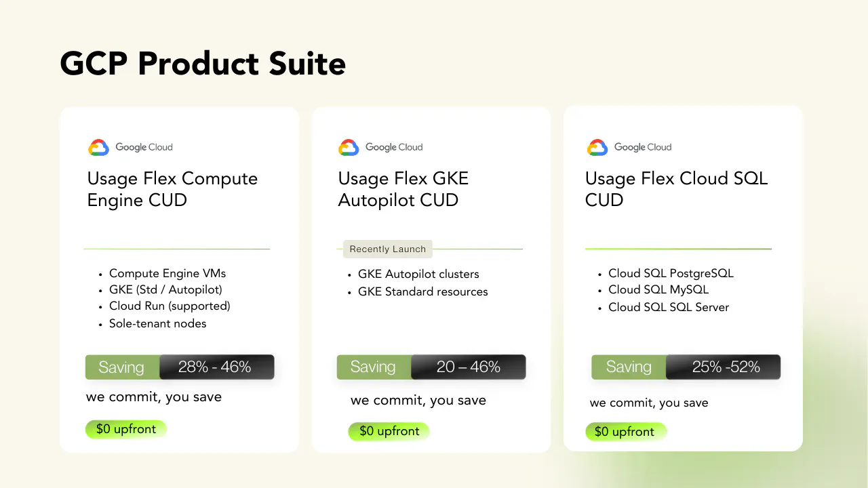
Task: Click the $0 upfront pill in the Compute Engine card
Action: click(x=126, y=429)
